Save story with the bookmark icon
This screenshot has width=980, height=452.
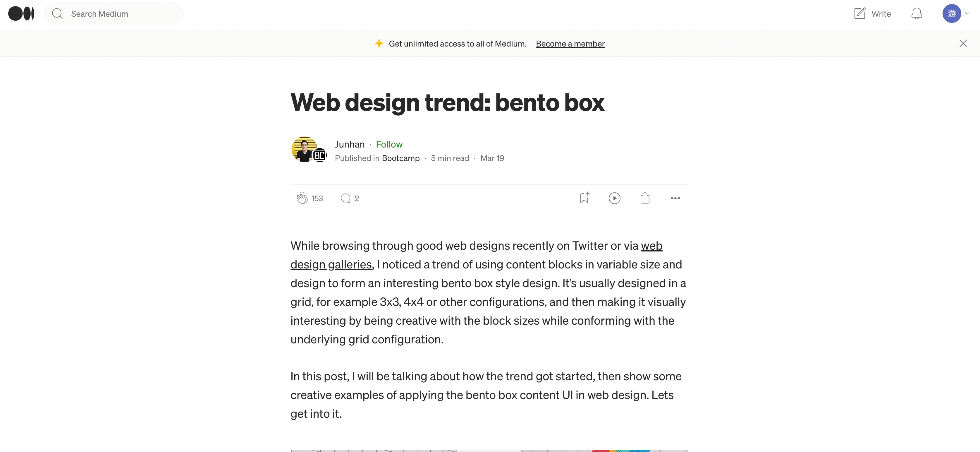584,198
